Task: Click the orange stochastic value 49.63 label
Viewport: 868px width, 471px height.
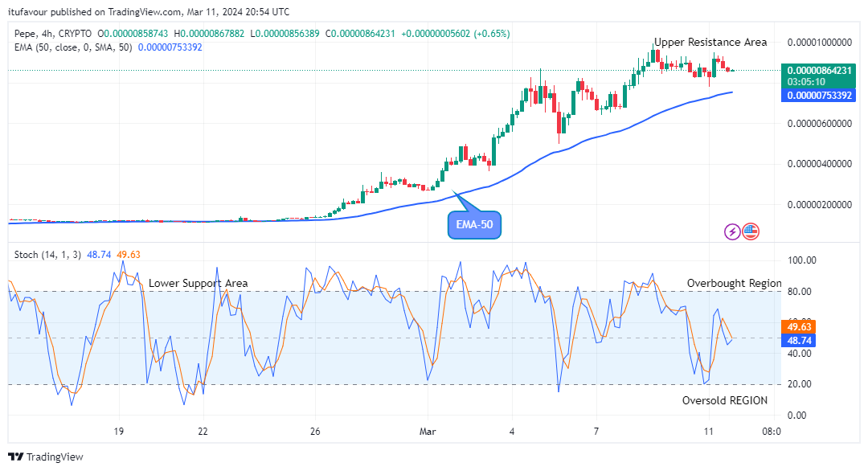Action: tap(799, 327)
